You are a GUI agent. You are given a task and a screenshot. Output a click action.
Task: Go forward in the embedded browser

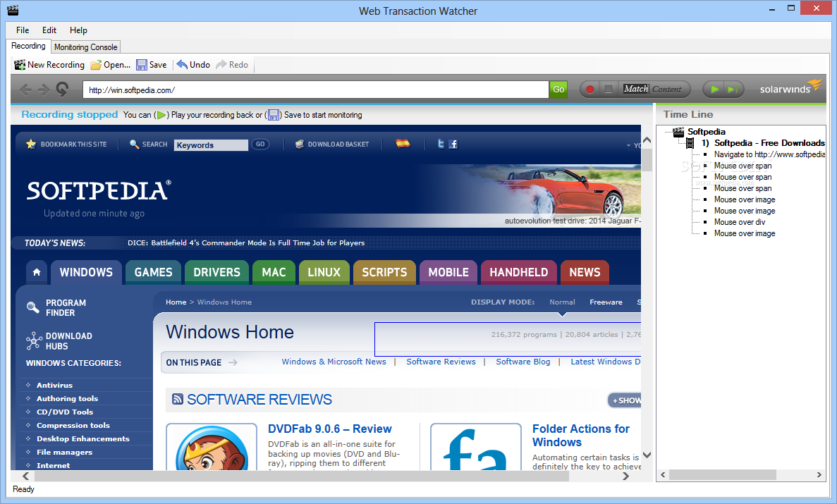(x=44, y=90)
